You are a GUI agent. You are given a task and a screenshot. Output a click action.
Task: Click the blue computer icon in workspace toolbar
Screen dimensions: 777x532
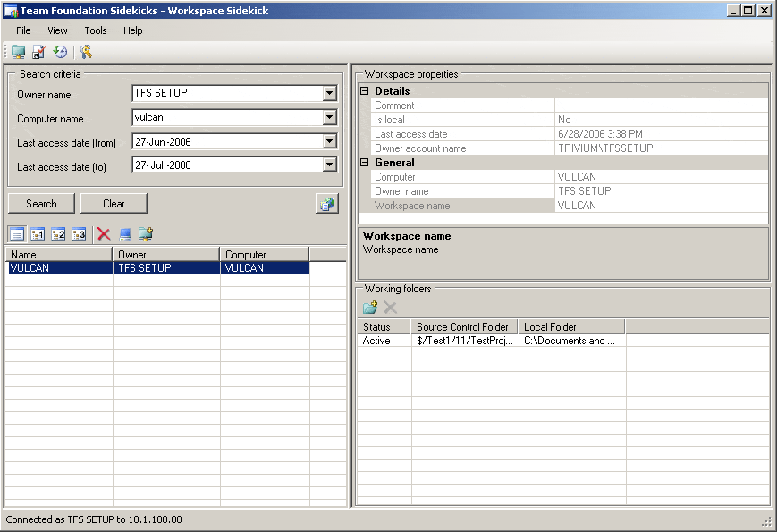(x=125, y=233)
